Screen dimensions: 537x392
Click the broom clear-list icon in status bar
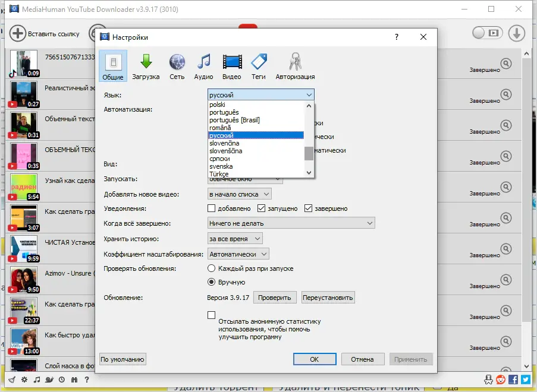pyautogui.click(x=12, y=380)
